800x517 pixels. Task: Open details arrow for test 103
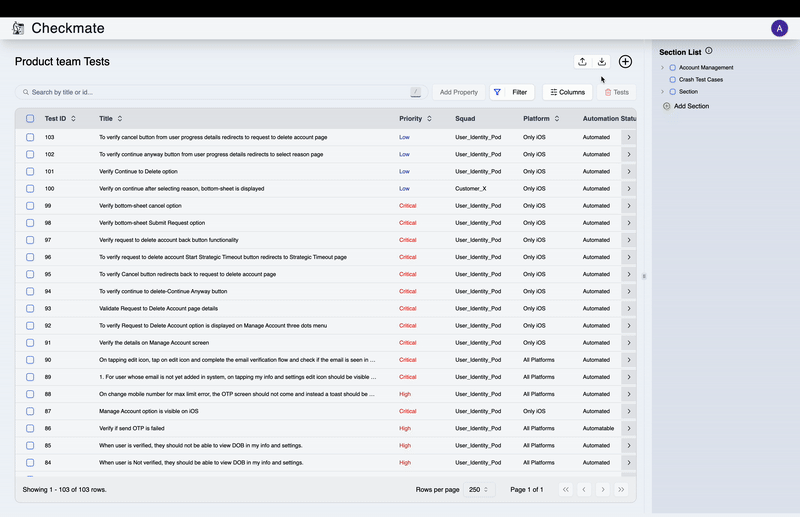(x=628, y=137)
